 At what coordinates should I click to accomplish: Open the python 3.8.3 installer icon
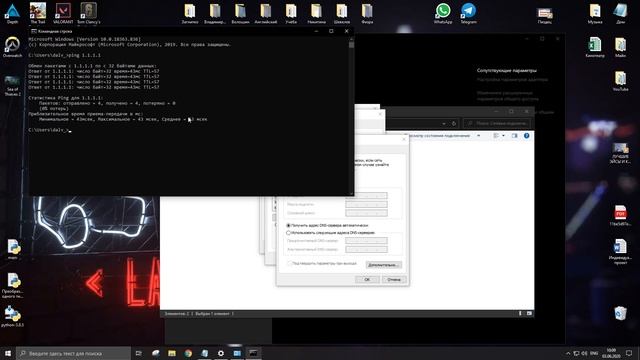[x=12, y=317]
